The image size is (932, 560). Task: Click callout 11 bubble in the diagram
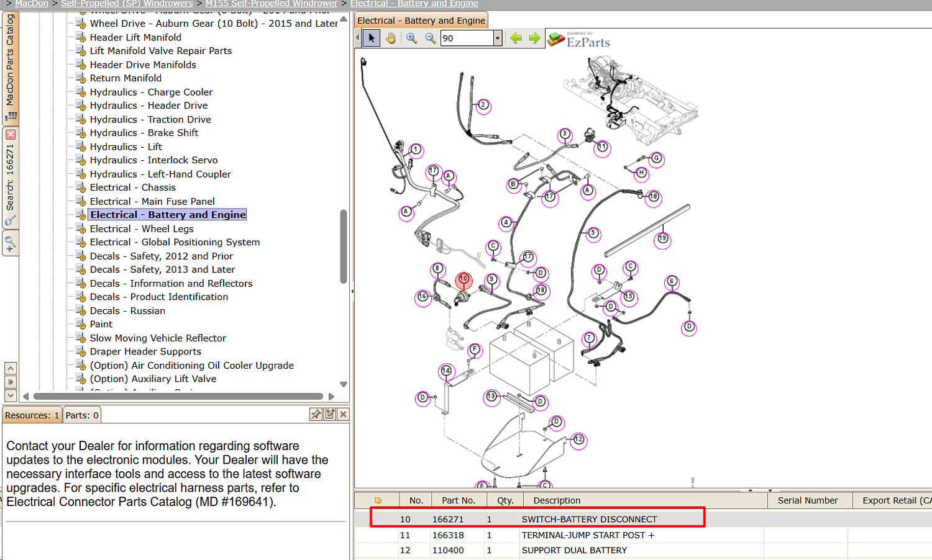click(602, 147)
